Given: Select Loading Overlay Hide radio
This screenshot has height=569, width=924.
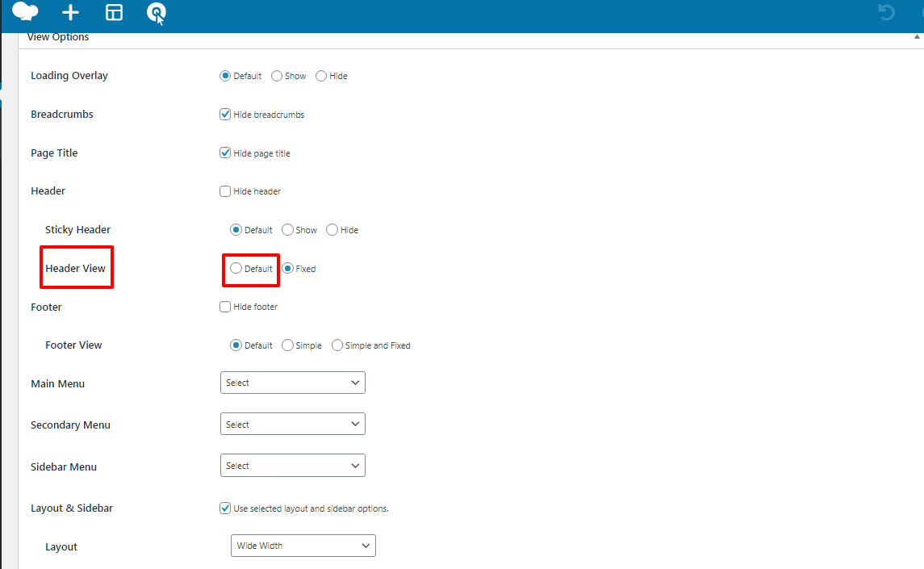Looking at the screenshot, I should click(321, 76).
